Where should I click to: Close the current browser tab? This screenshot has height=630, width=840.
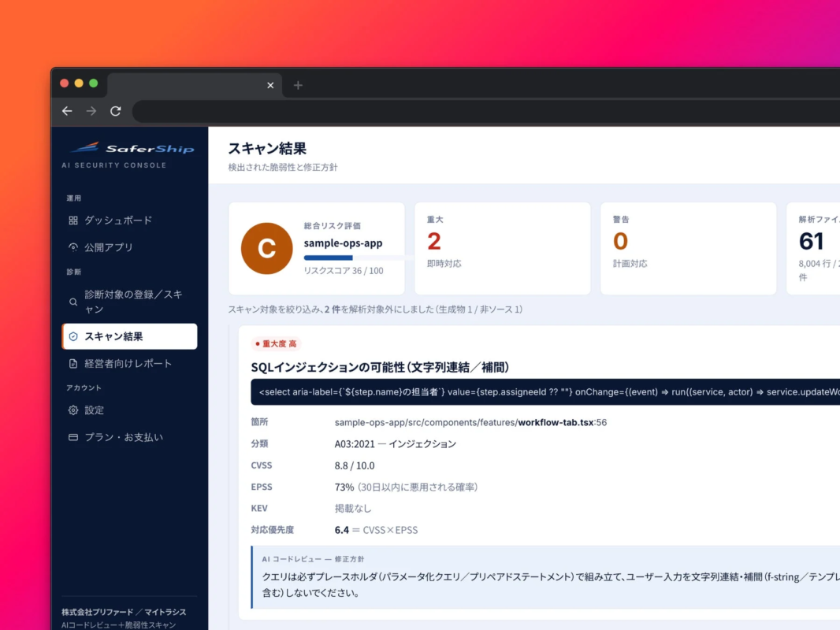pyautogui.click(x=270, y=85)
